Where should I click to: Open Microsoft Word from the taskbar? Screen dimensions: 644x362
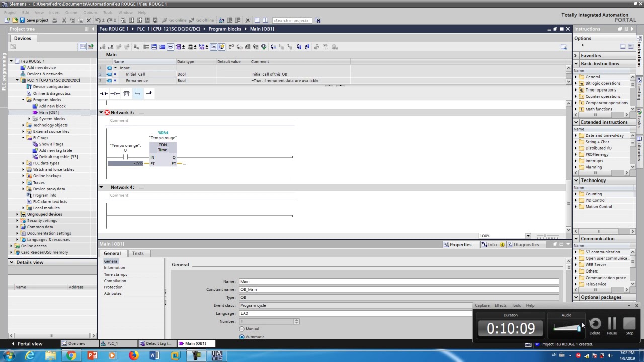[154, 356]
